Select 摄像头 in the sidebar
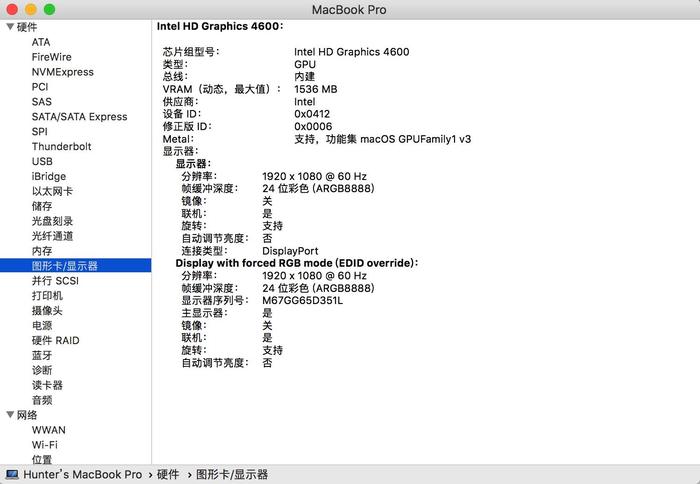This screenshot has height=484, width=700. tap(47, 310)
